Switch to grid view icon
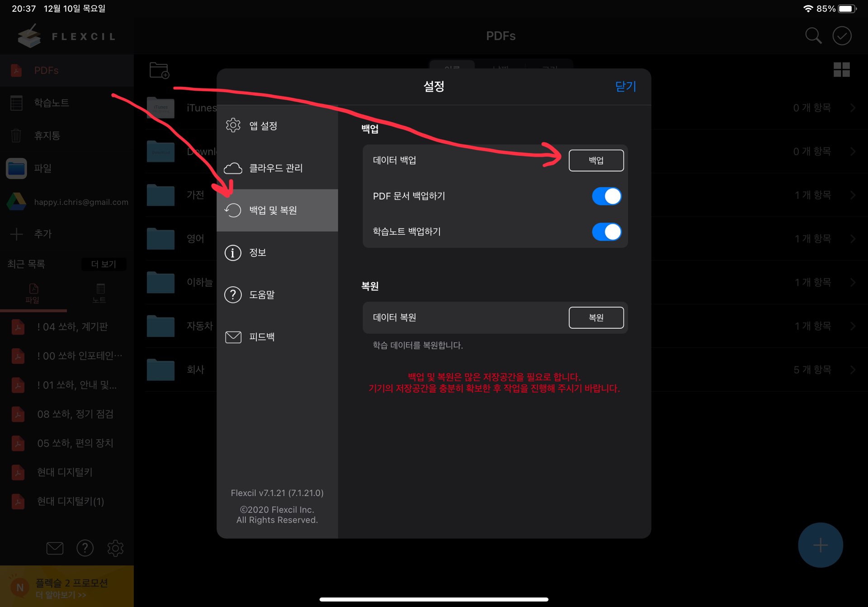 tap(841, 70)
